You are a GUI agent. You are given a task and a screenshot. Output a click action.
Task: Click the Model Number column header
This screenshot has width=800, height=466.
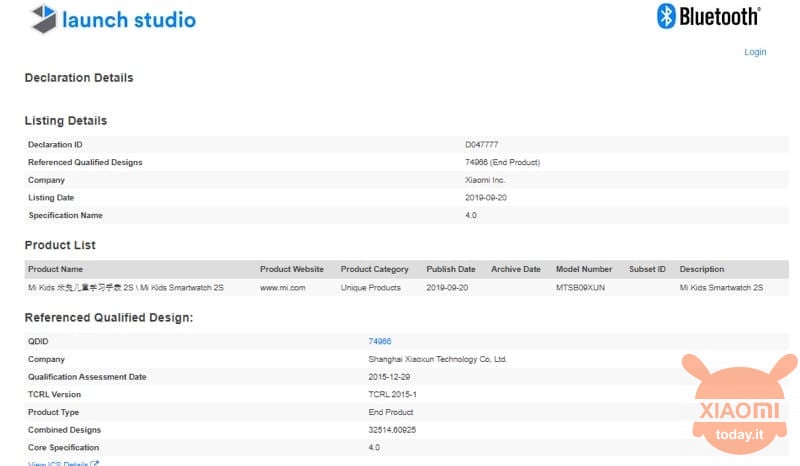coord(584,269)
